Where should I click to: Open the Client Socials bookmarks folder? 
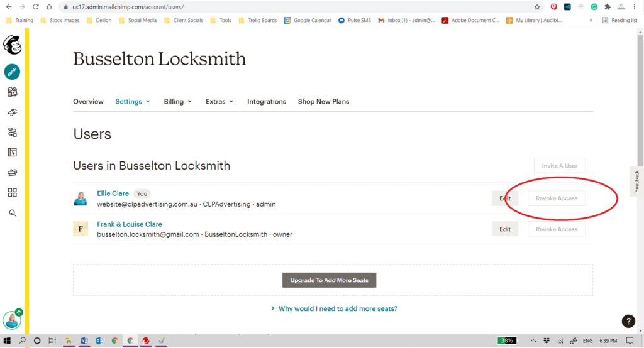click(184, 20)
